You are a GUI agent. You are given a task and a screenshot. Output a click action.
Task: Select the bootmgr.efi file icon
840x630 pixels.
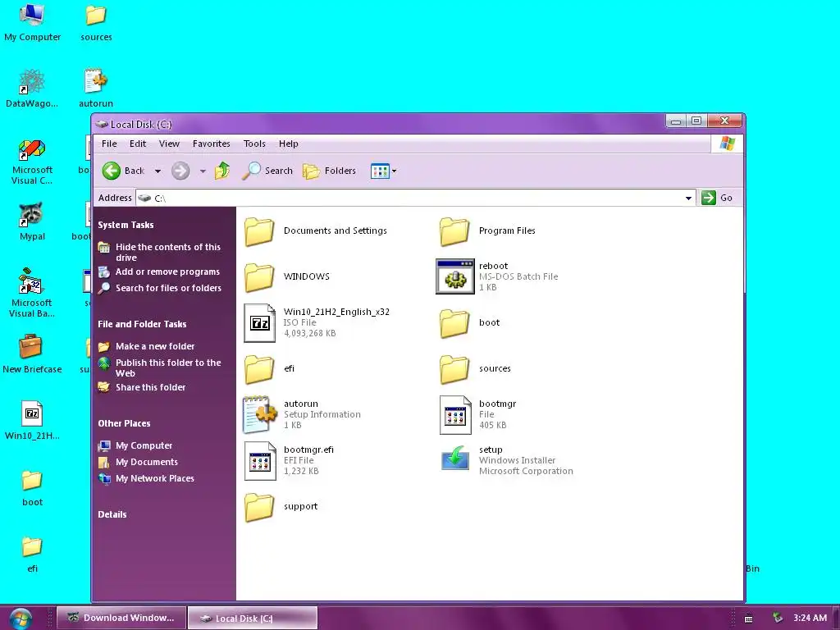click(260, 461)
